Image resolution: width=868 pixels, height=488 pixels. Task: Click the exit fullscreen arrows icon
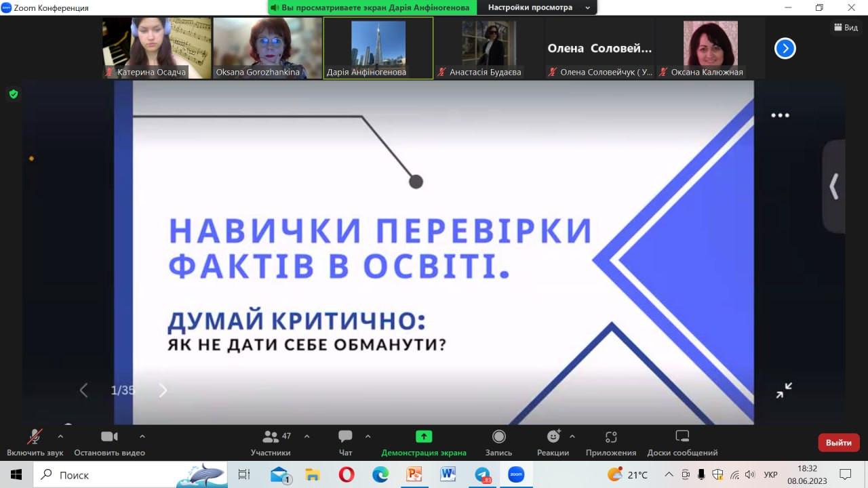[x=784, y=390]
